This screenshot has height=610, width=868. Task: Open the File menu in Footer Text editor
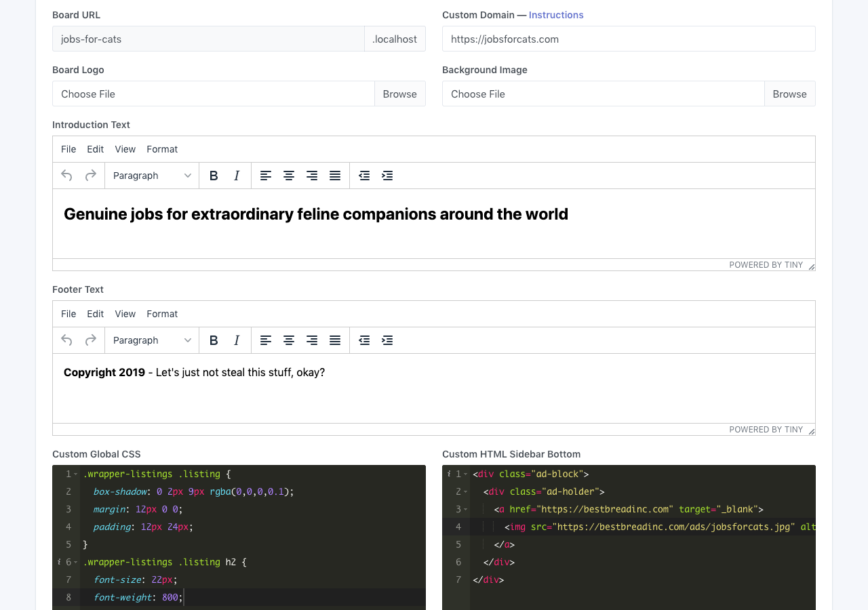click(68, 314)
